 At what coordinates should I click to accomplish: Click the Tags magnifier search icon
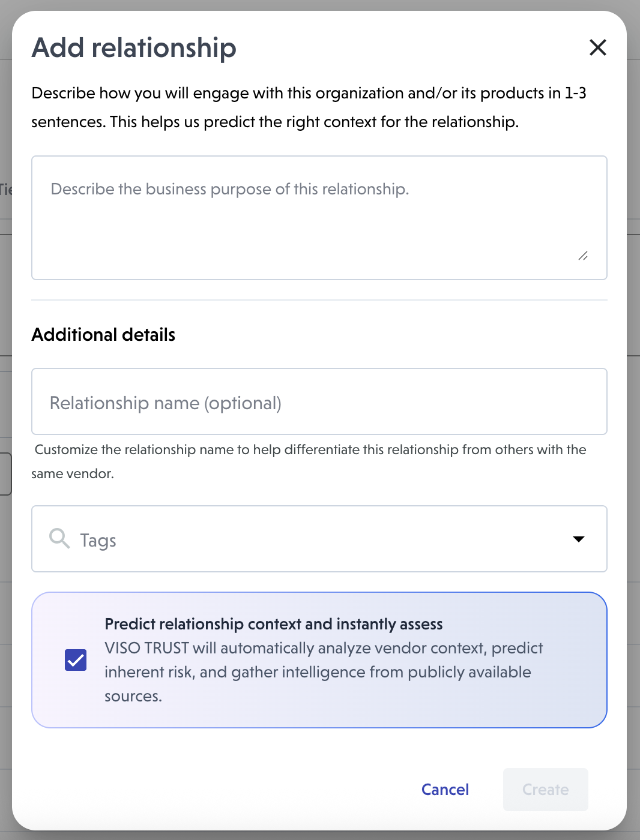[x=59, y=538]
